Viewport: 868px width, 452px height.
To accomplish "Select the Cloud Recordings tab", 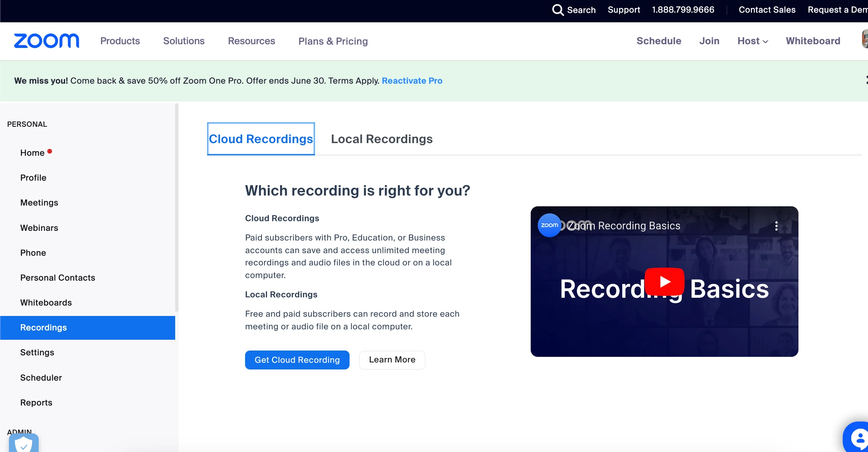I will [261, 139].
